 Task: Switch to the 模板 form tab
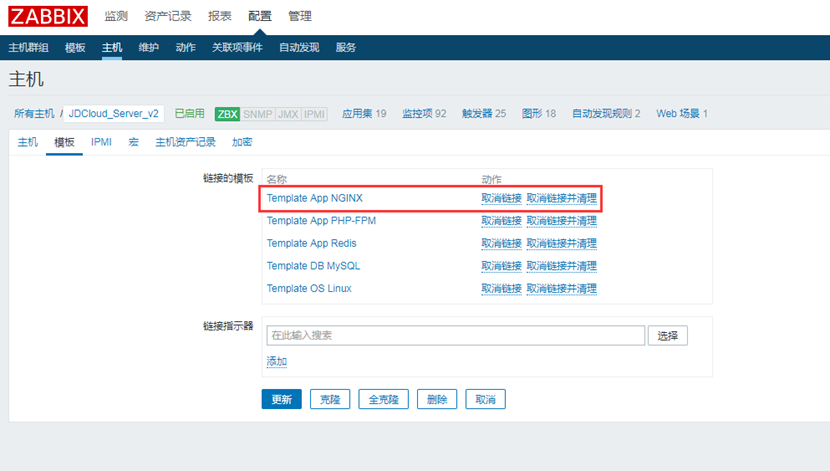[x=64, y=142]
